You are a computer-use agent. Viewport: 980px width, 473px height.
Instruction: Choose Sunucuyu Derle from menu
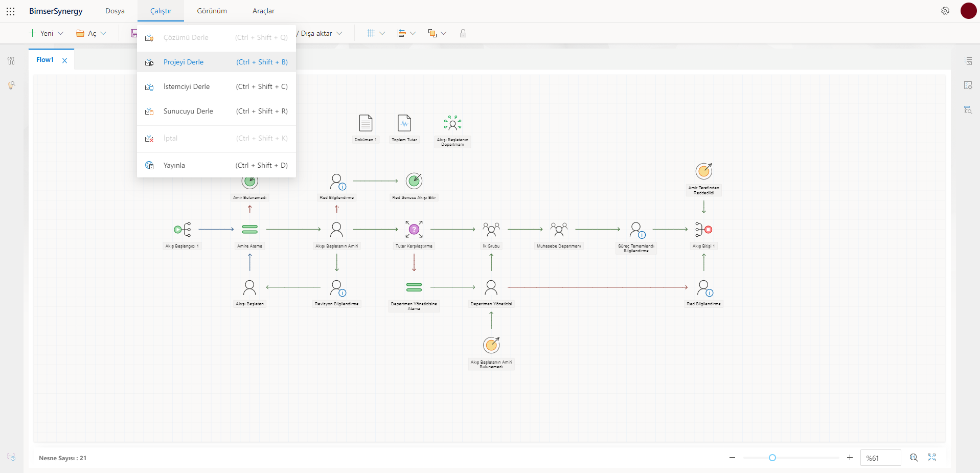[217, 111]
